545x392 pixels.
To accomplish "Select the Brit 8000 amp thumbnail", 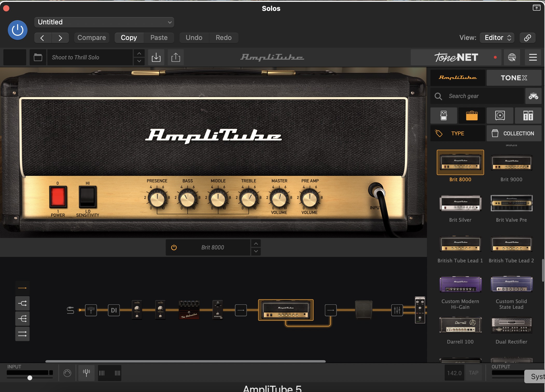I will [x=460, y=162].
